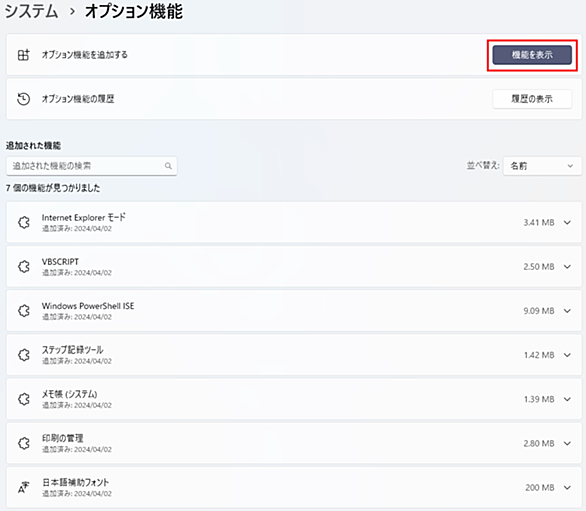This screenshot has width=586, height=511.
Task: Click the Windows PowerShell ISE feature icon
Action: tap(24, 311)
